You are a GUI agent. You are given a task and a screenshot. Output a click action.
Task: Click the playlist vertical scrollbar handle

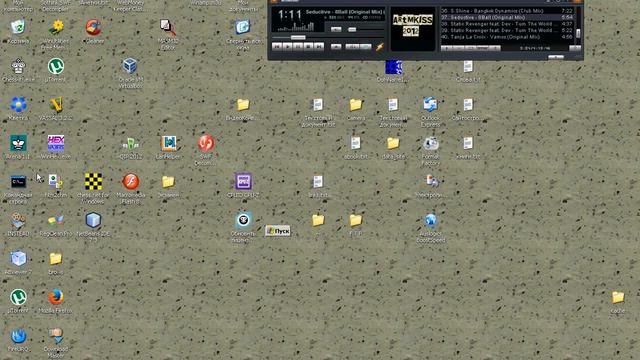(578, 33)
